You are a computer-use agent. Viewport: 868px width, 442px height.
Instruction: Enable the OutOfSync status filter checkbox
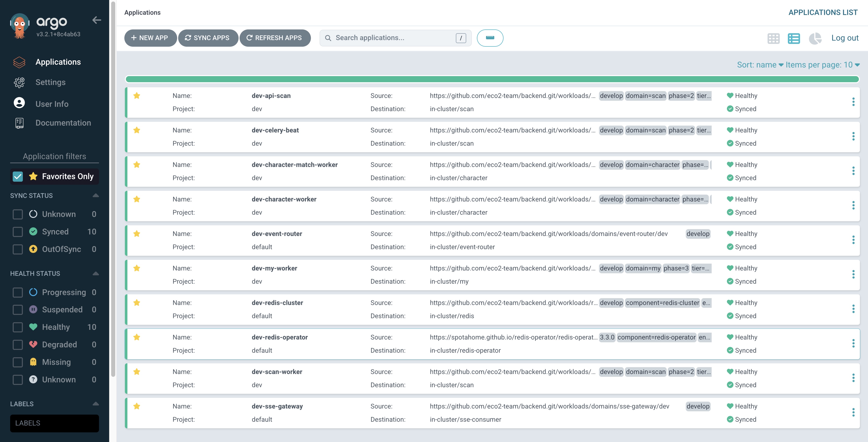pyautogui.click(x=18, y=249)
